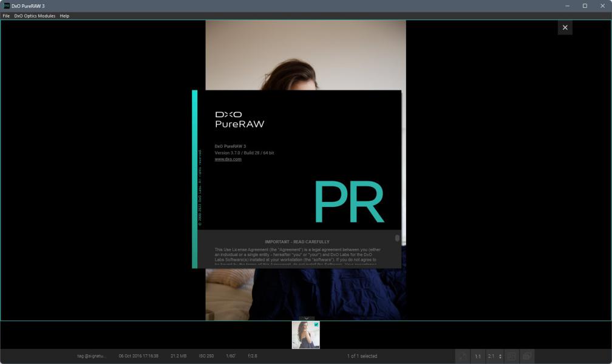Click the aperture 'f/2.8' value
Image resolution: width=612 pixels, height=364 pixels.
point(253,356)
